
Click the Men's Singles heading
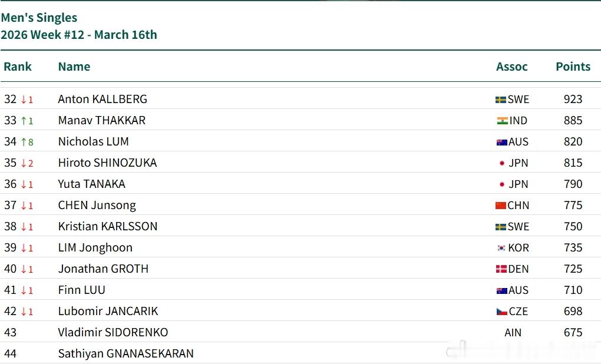(x=39, y=18)
